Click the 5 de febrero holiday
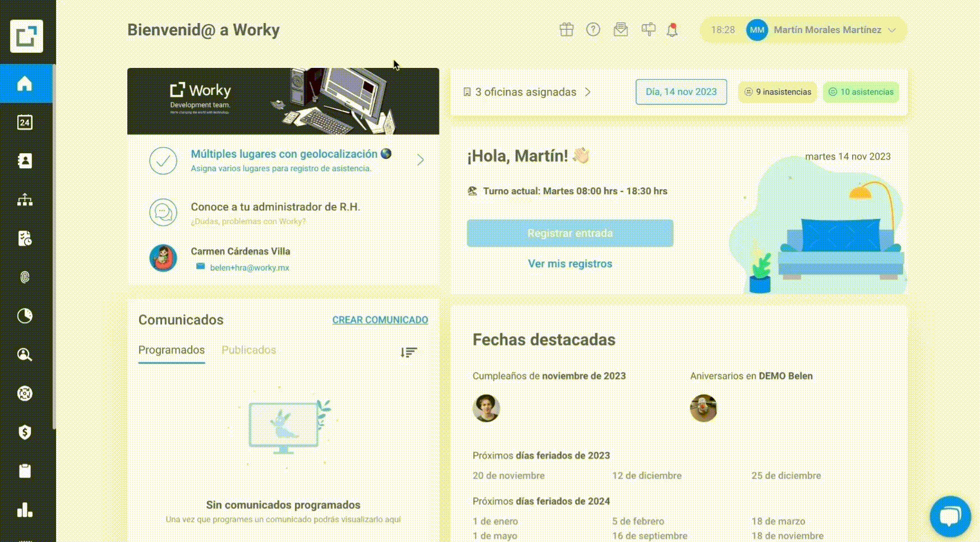This screenshot has height=542, width=980. tap(638, 521)
